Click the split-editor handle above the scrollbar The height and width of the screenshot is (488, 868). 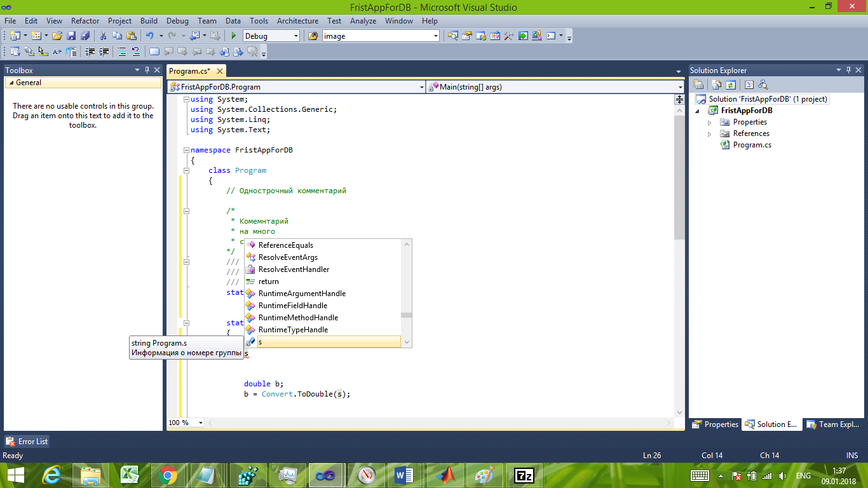[679, 99]
